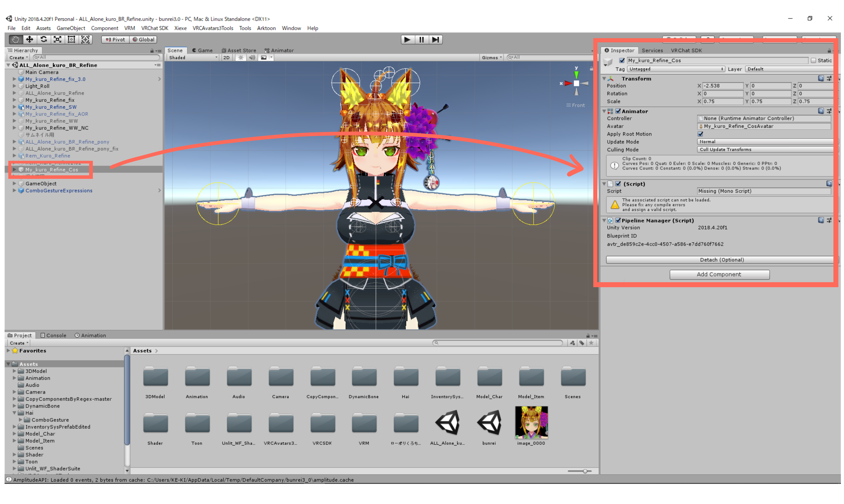Select the Scale tool
Screen dimensions: 844x504
(58, 39)
